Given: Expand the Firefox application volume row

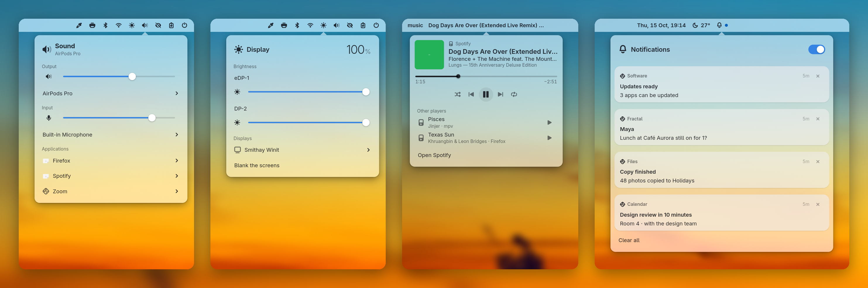Looking at the screenshot, I should [111, 161].
